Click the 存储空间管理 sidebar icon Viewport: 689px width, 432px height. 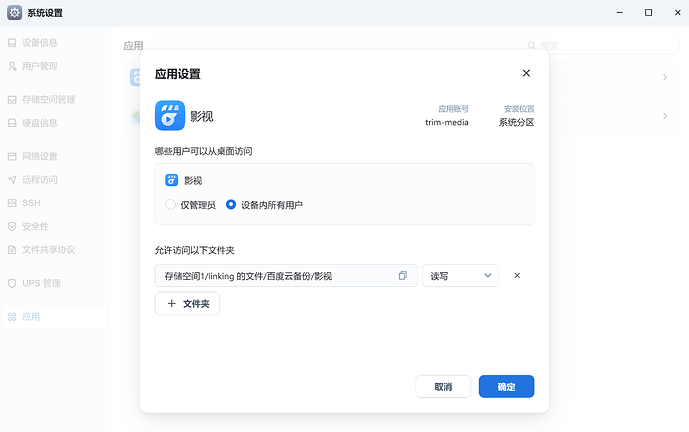click(x=12, y=100)
